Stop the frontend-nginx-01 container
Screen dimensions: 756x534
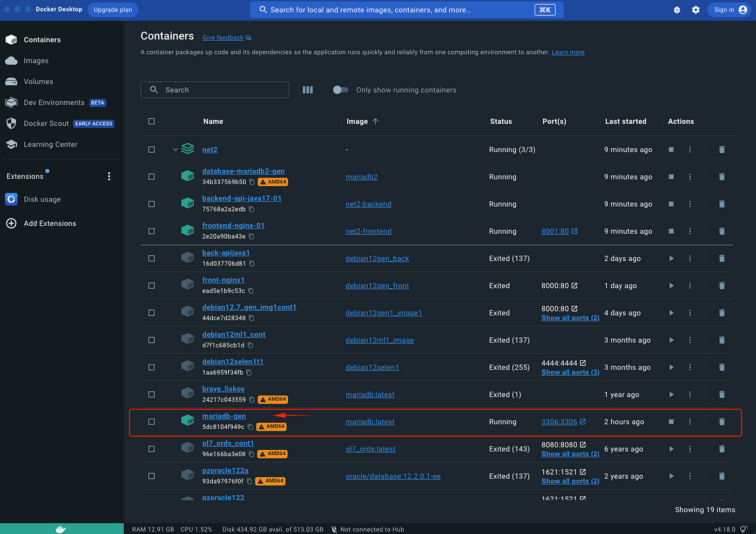click(x=671, y=231)
